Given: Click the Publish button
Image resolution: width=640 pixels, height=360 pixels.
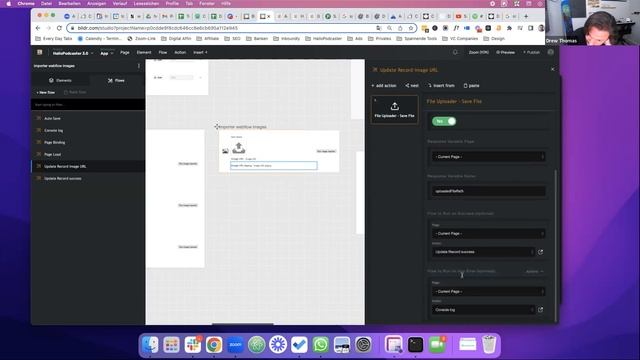Looking at the screenshot, I should pos(531,52).
